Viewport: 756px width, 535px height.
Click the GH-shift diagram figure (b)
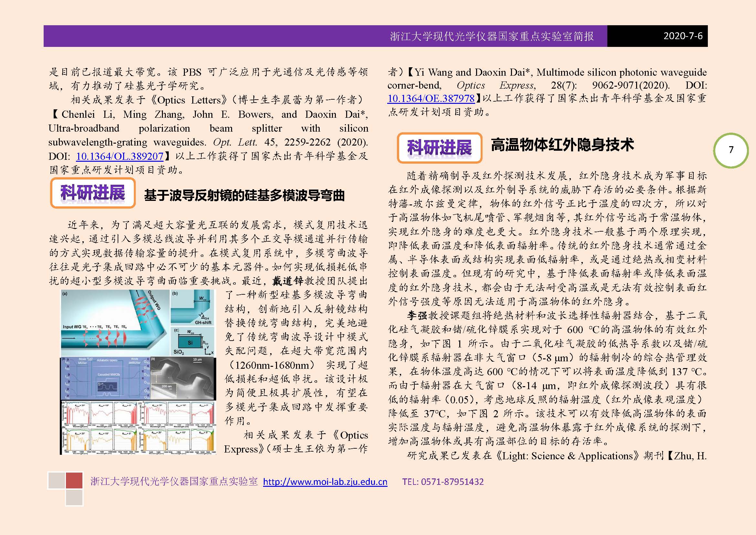coord(193,308)
